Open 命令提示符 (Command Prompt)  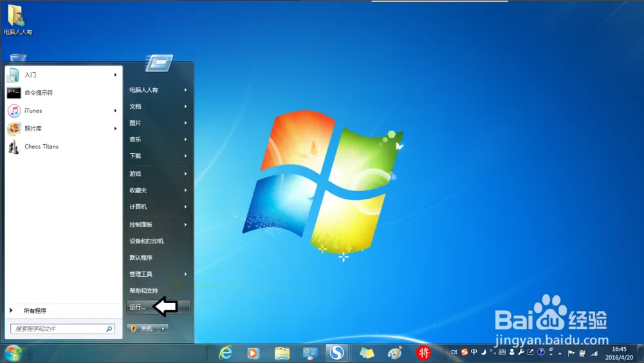(39, 93)
